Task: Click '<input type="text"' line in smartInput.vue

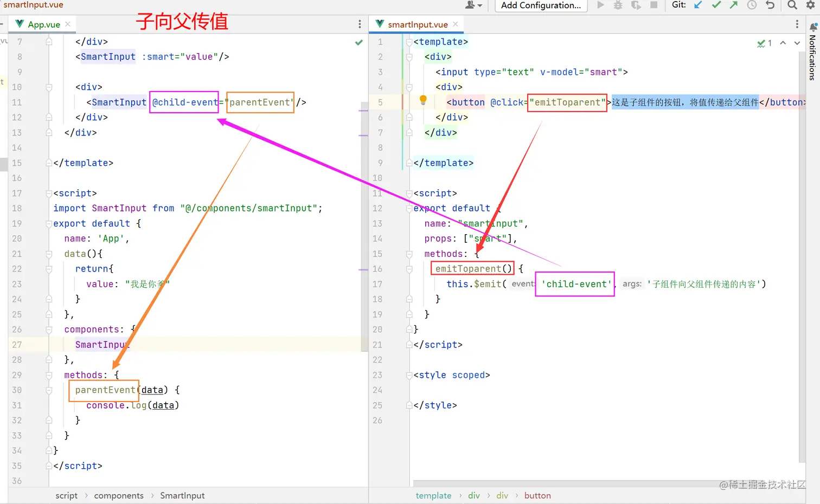Action: (x=531, y=72)
